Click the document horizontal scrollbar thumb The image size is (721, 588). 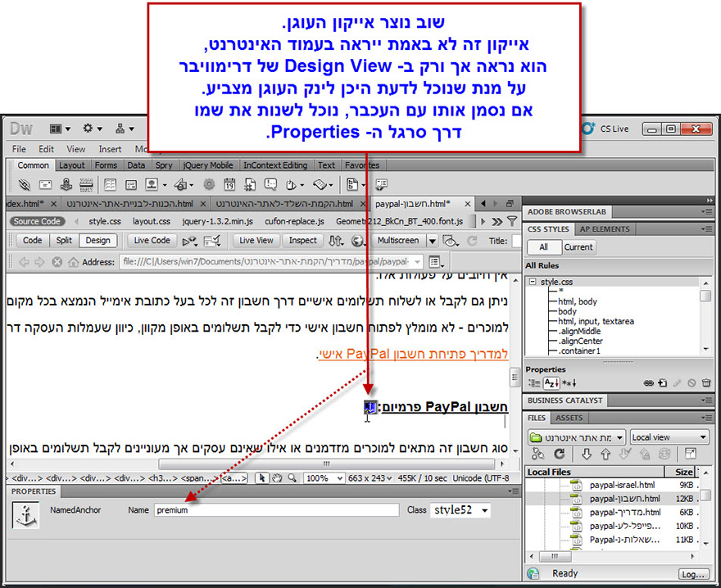coord(326,464)
